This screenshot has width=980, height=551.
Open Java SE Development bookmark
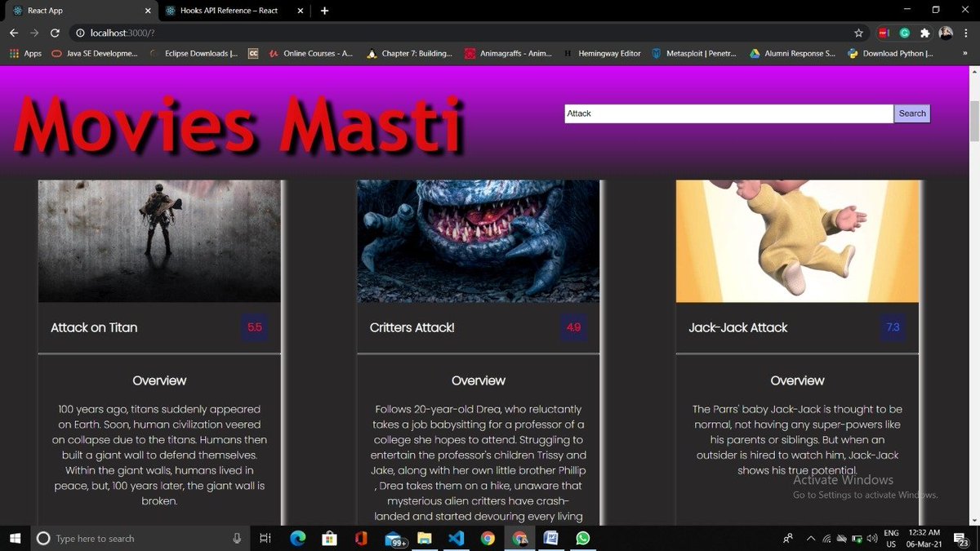95,53
